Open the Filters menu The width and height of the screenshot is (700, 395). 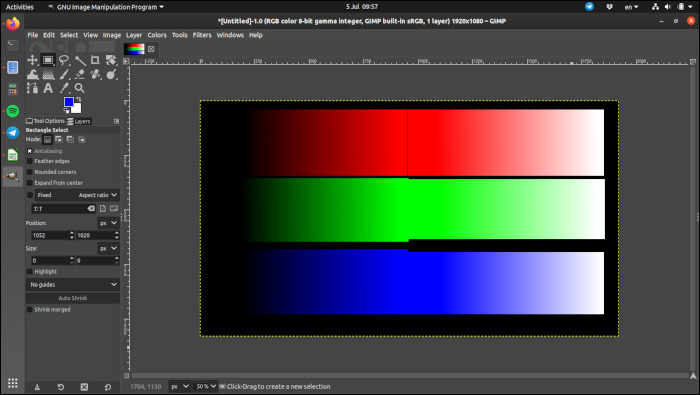pos(202,35)
